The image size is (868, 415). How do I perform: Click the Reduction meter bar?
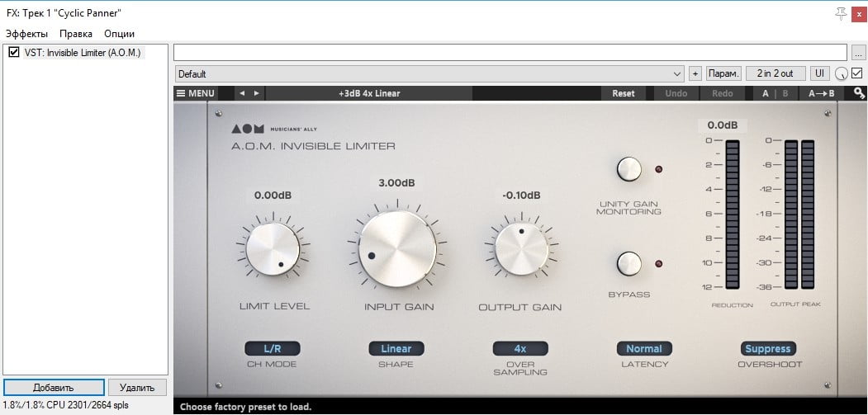click(733, 215)
